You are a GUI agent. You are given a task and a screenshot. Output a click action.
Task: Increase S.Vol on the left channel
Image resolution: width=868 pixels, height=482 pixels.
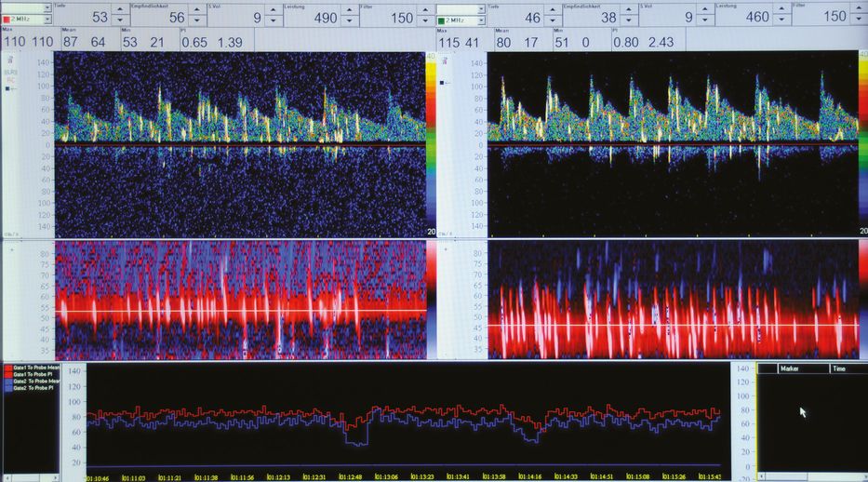273,9
